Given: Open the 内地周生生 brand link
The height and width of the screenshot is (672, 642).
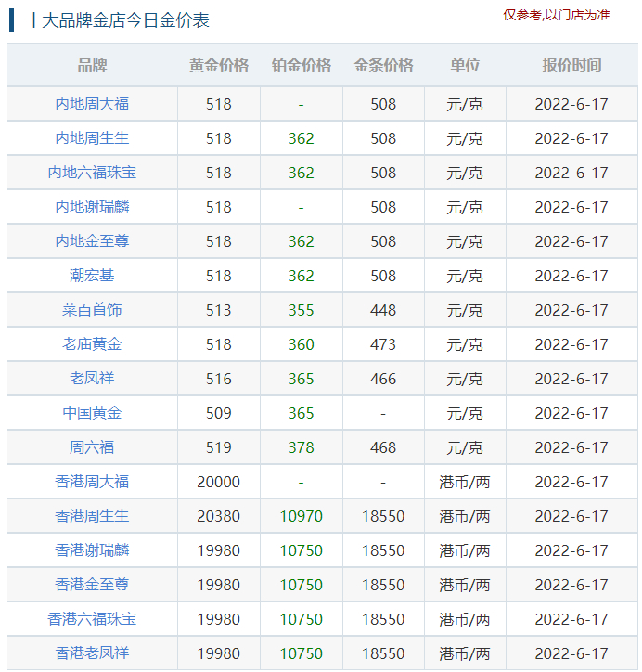Looking at the screenshot, I should point(92,138).
